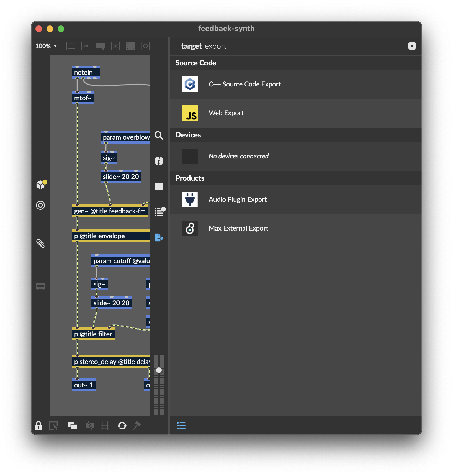The width and height of the screenshot is (453, 476).
Task: Choose Audio Plugin Export
Action: click(x=238, y=199)
